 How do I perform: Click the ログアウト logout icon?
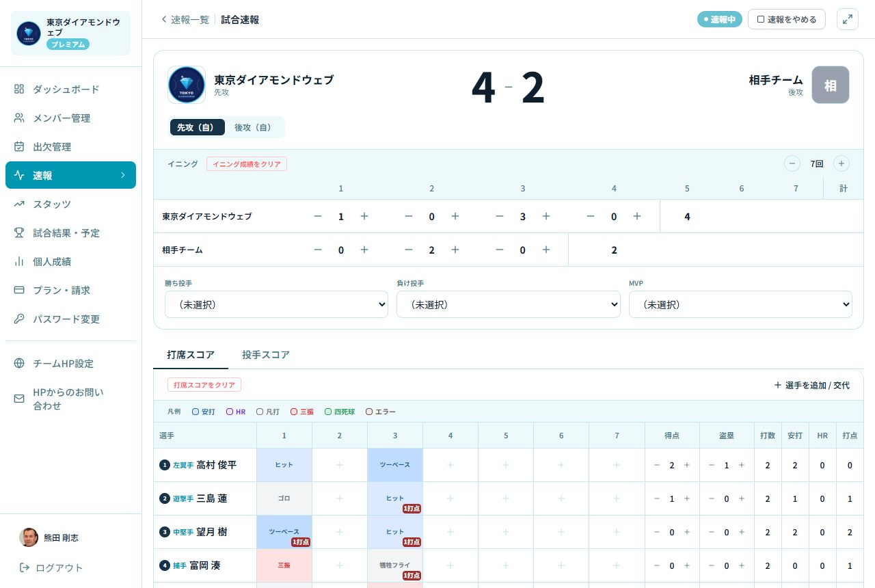25,567
